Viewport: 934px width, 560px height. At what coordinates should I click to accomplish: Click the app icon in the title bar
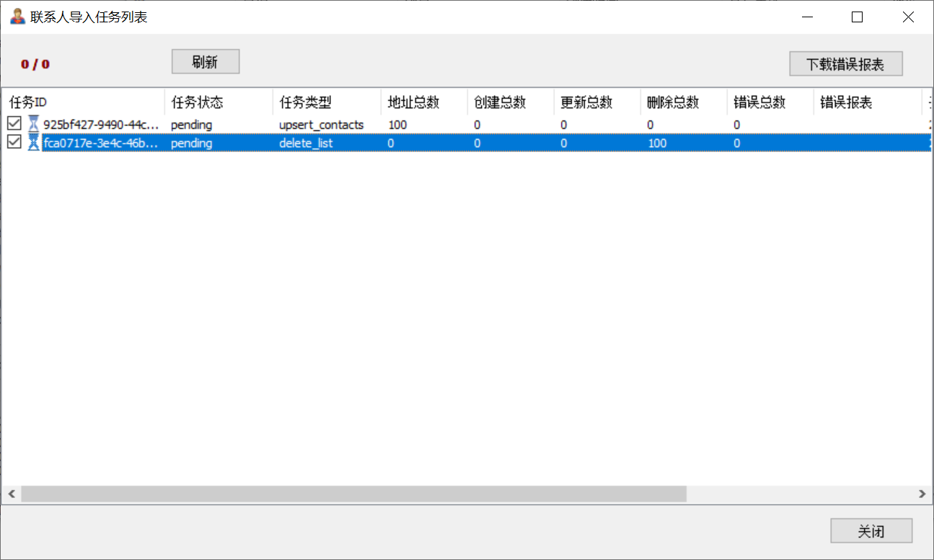click(17, 17)
